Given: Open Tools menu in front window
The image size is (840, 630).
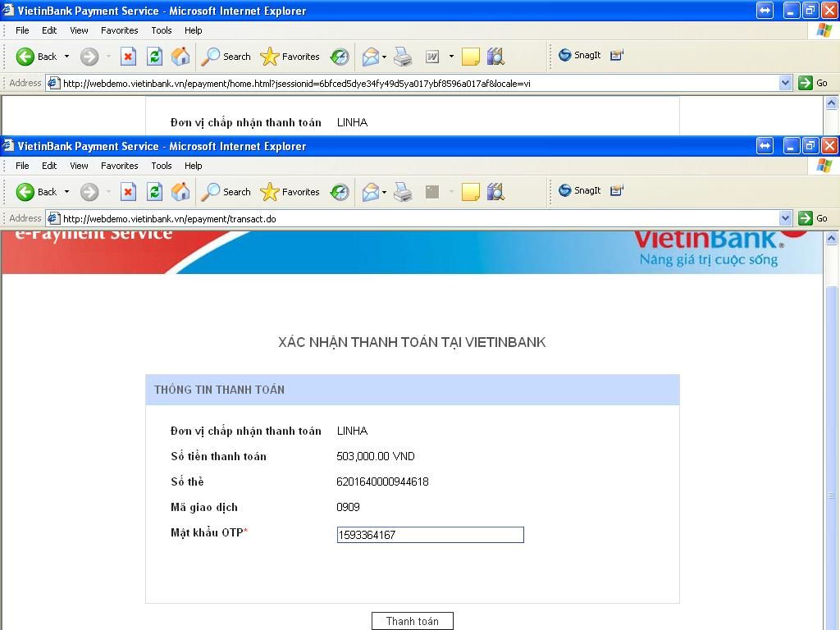Looking at the screenshot, I should 162,166.
